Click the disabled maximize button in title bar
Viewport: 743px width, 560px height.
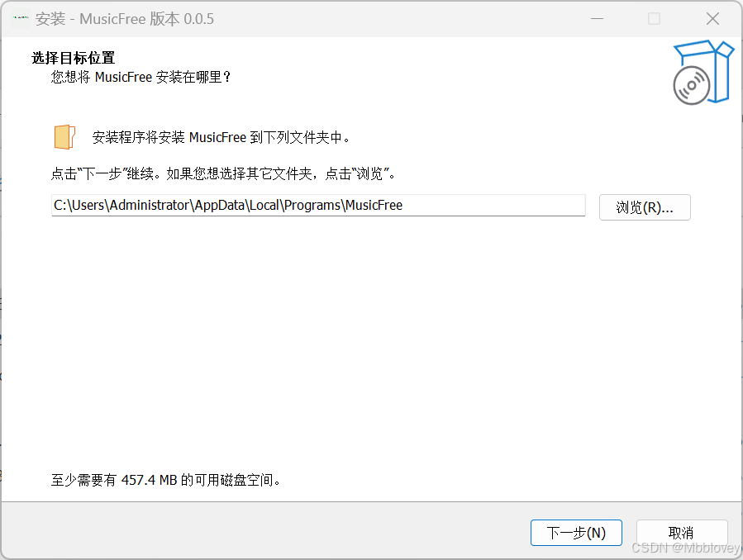click(x=654, y=19)
